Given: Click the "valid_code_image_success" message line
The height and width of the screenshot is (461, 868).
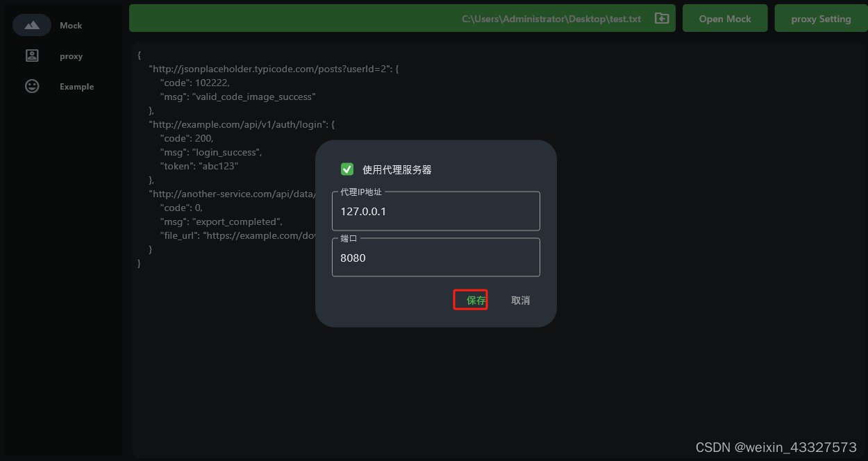Looking at the screenshot, I should coord(237,97).
